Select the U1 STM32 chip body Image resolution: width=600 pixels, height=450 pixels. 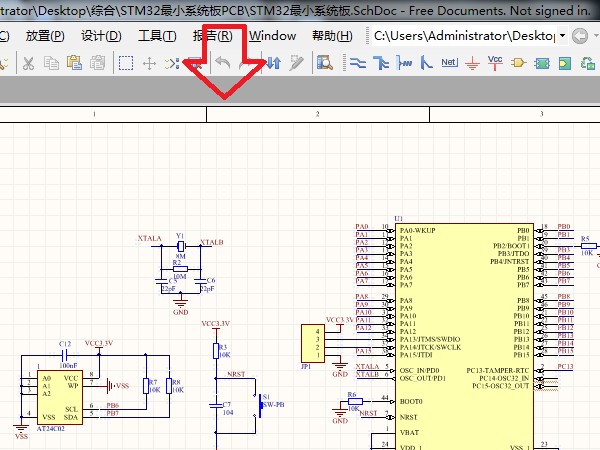point(464,336)
